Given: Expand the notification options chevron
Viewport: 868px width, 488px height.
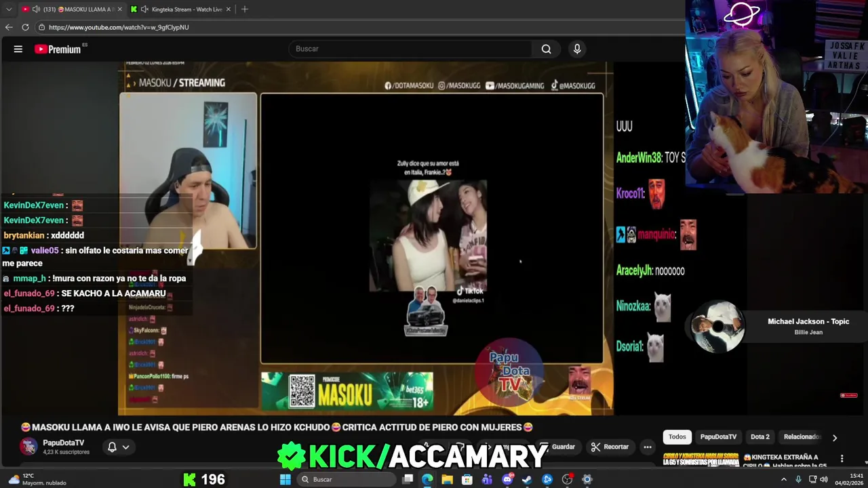Looking at the screenshot, I should click(x=125, y=447).
